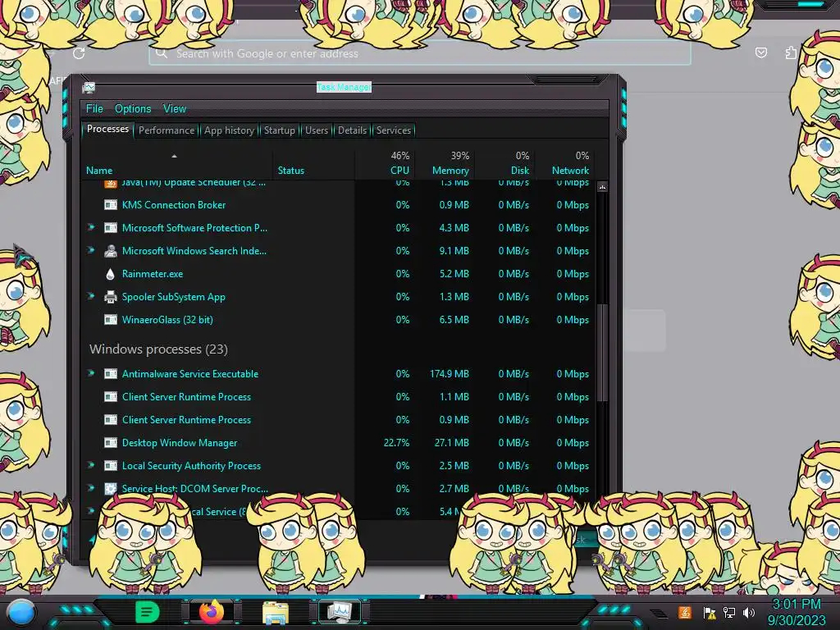This screenshot has width=840, height=630.
Task: Click the 174.9 MB memory value
Action: click(450, 374)
